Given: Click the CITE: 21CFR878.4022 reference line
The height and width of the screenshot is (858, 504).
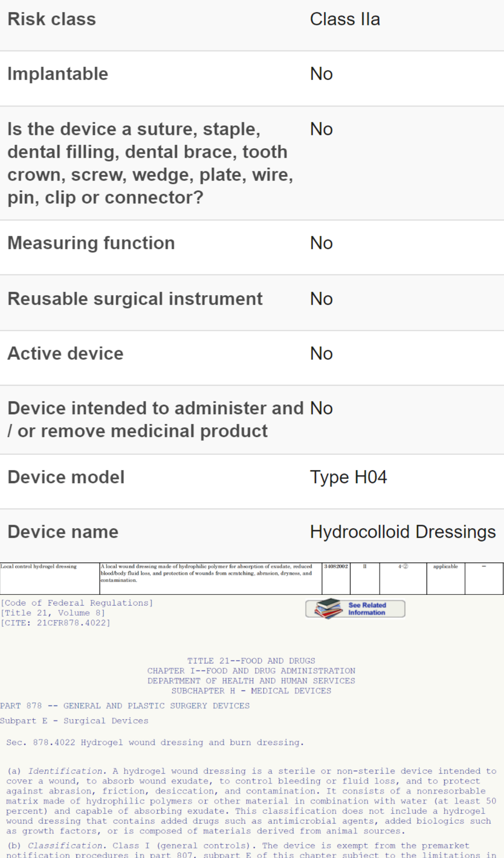Looking at the screenshot, I should [56, 623].
